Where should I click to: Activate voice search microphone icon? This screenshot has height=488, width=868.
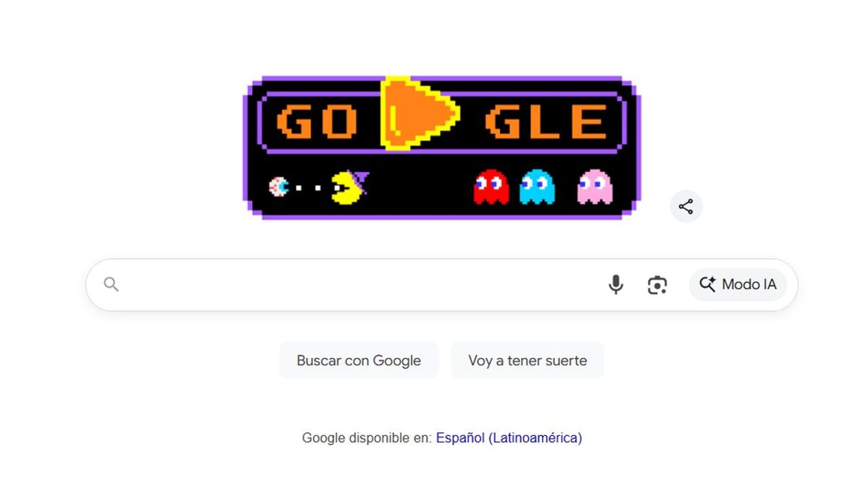616,285
